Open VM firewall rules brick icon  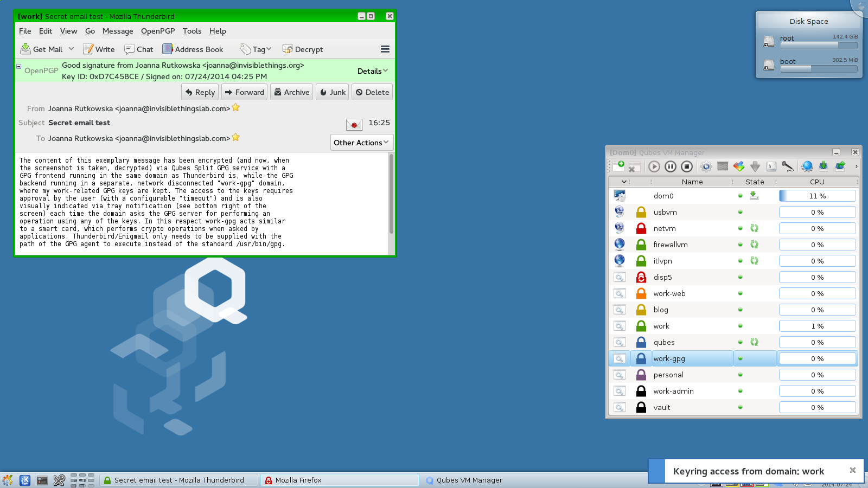[x=723, y=166]
